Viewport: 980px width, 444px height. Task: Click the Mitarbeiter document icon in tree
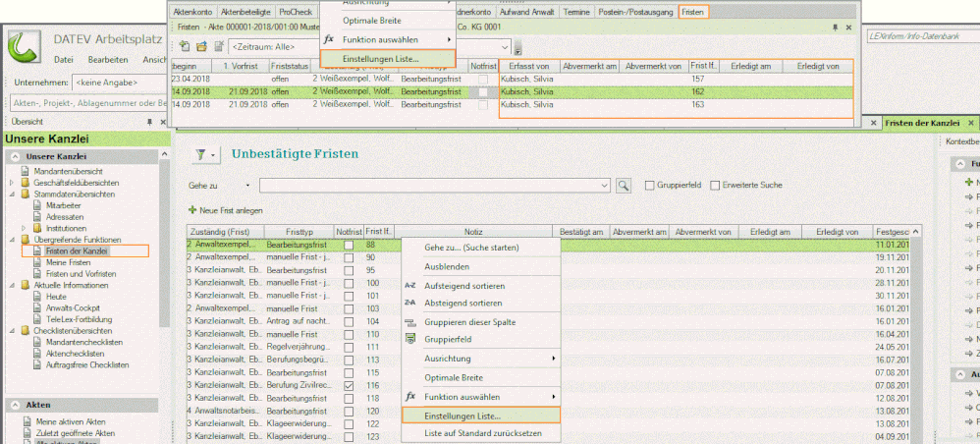click(37, 205)
